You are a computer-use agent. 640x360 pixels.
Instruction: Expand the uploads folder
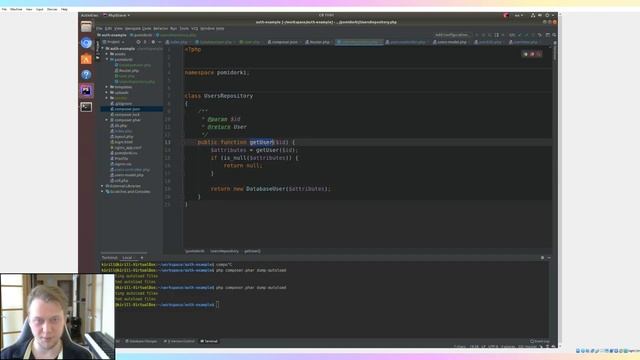pyautogui.click(x=107, y=93)
